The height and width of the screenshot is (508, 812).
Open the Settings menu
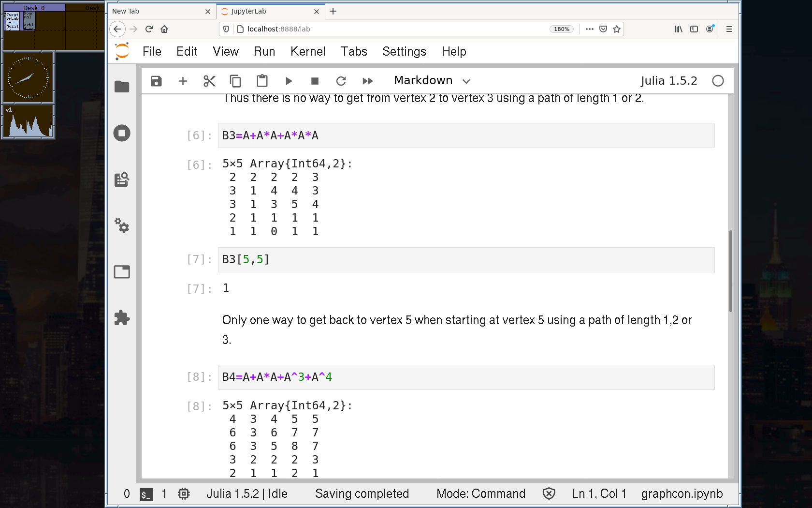pos(404,51)
